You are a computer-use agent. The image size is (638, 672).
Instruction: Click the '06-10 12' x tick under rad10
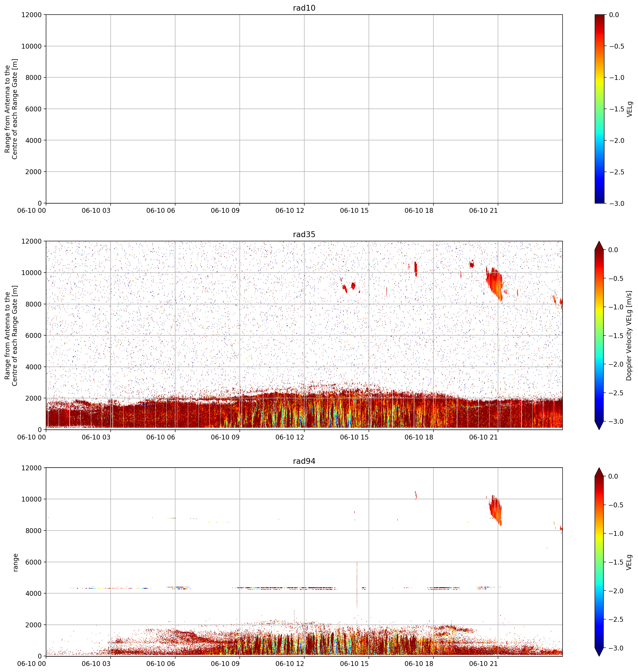click(x=290, y=211)
